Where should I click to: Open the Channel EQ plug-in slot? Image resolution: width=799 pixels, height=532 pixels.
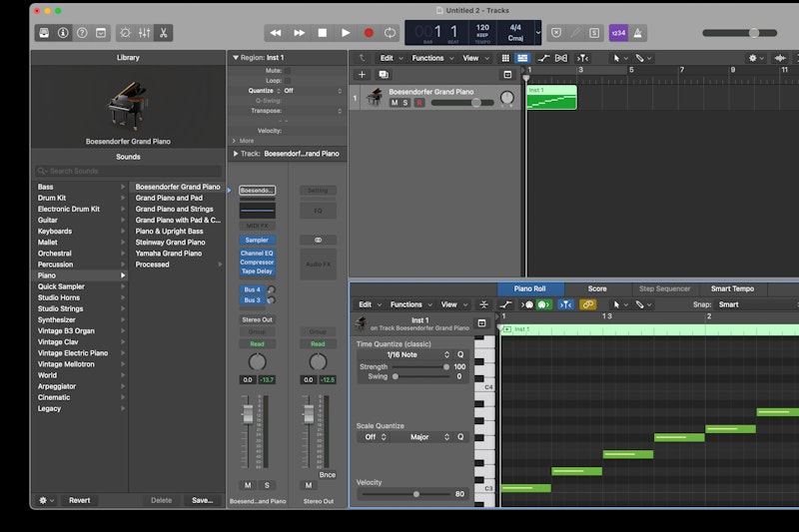click(257, 253)
